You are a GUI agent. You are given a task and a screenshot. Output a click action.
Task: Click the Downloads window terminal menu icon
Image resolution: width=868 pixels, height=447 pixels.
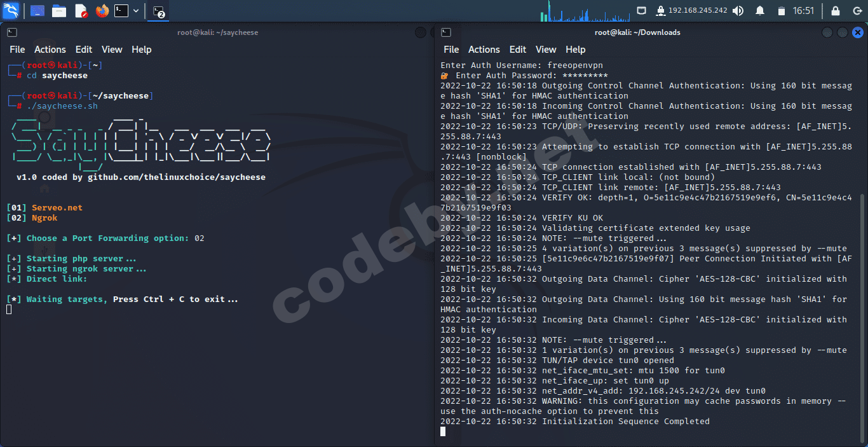point(446,32)
